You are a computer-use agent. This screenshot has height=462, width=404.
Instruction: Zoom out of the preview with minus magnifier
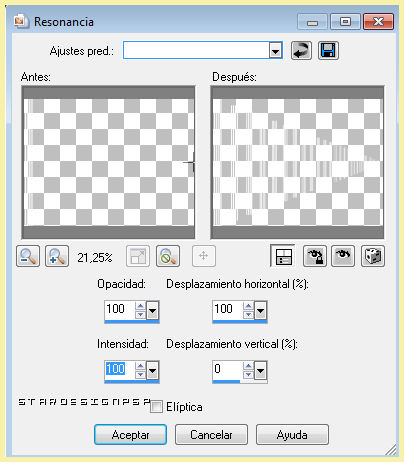[28, 256]
